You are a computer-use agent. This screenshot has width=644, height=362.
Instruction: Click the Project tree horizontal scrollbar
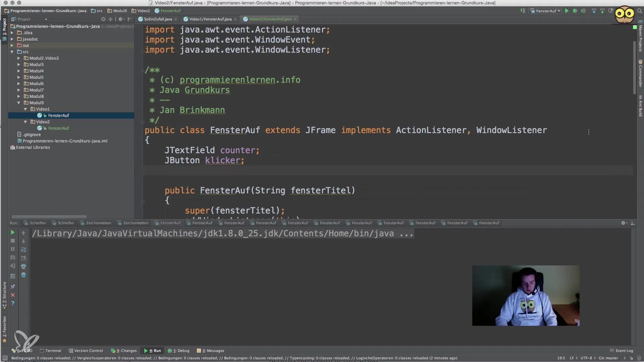click(x=49, y=217)
